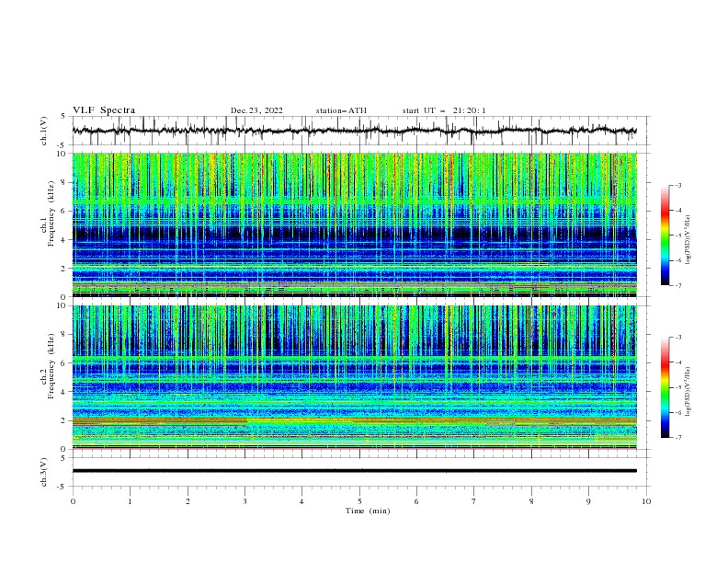The image size is (728, 563).
Task: Click time axis tick label "2"
Action: (x=188, y=501)
